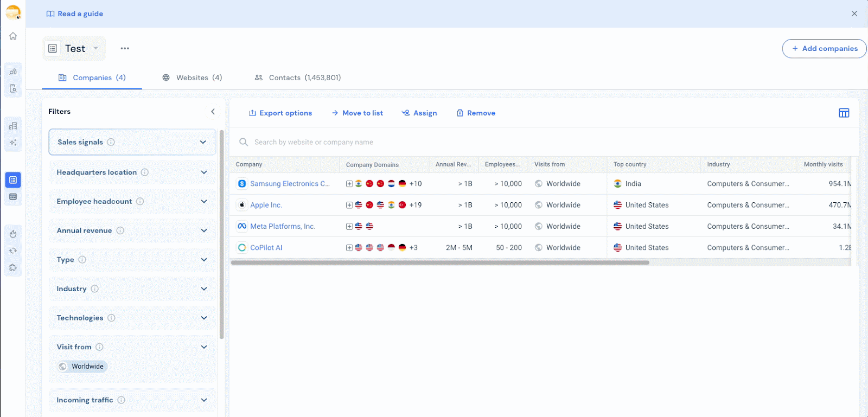Open the sparkle AI icon in sidebar

pyautogui.click(x=13, y=143)
